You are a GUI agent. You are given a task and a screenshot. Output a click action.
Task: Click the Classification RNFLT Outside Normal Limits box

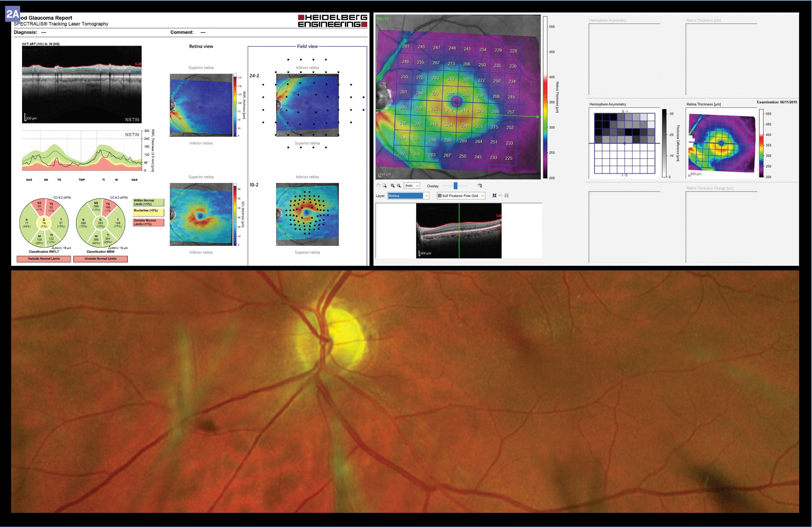click(x=44, y=259)
